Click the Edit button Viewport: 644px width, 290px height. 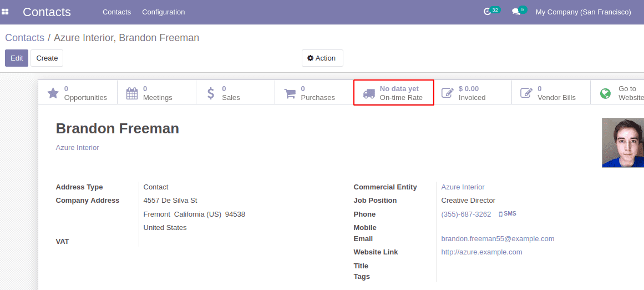[x=17, y=58]
